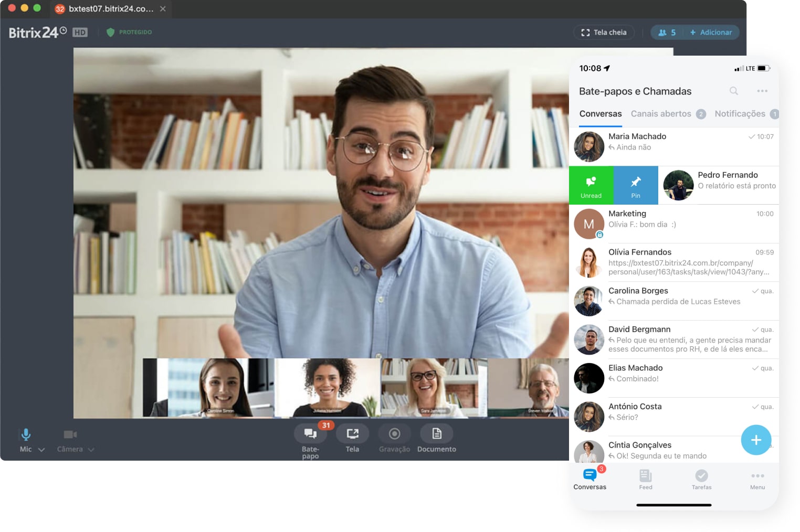Open the Documento icon

(436, 434)
